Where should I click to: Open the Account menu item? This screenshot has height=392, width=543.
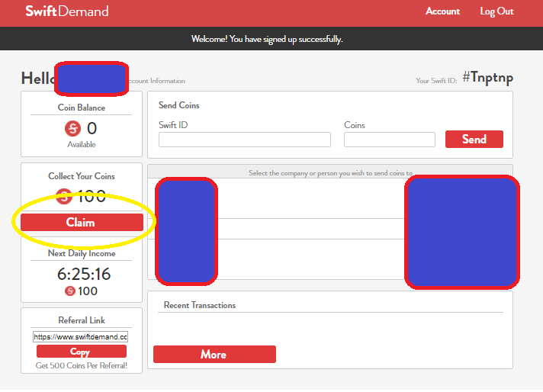[x=442, y=11]
